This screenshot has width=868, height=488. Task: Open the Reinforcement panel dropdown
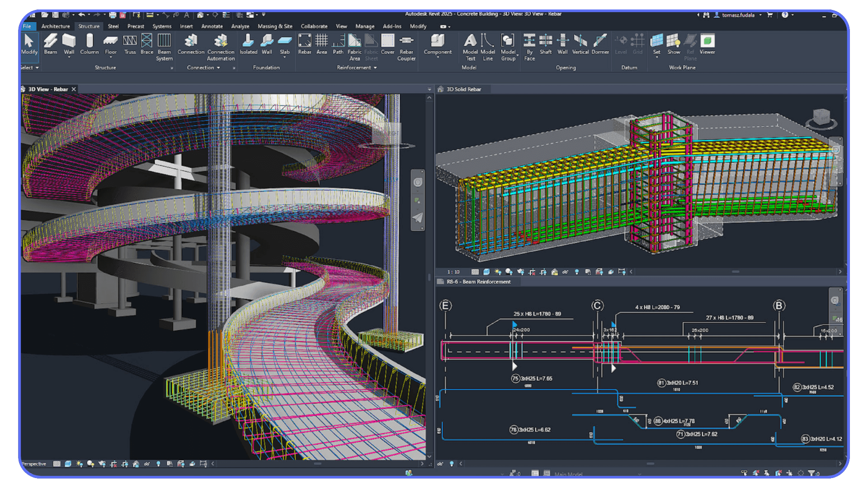(375, 67)
